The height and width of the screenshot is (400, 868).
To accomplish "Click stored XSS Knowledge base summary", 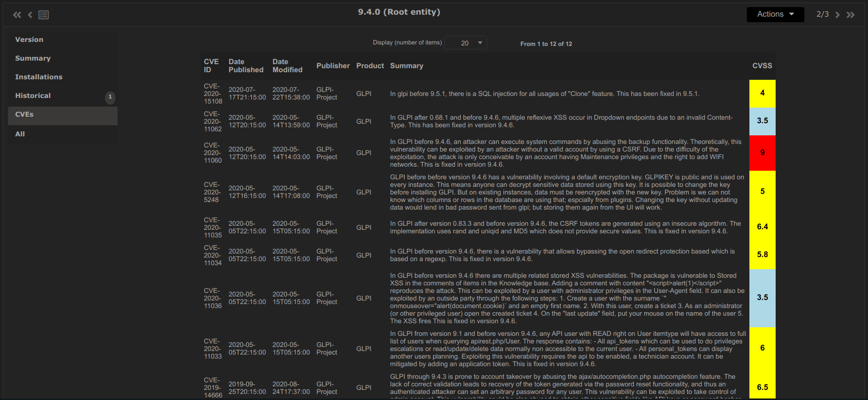I will tap(567, 298).
